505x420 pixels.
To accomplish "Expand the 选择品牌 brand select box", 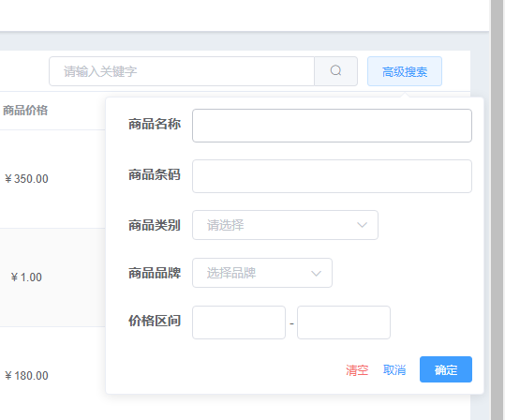I will tap(262, 273).
